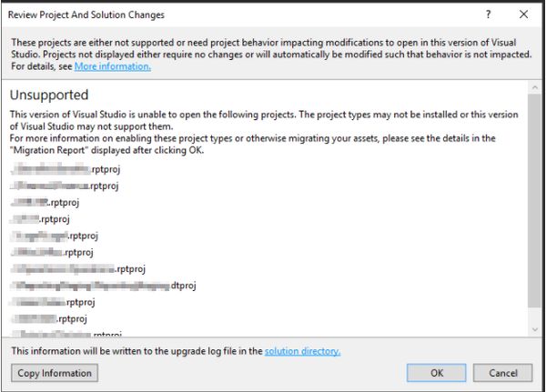
Task: Click the Help question mark button
Action: tap(488, 15)
